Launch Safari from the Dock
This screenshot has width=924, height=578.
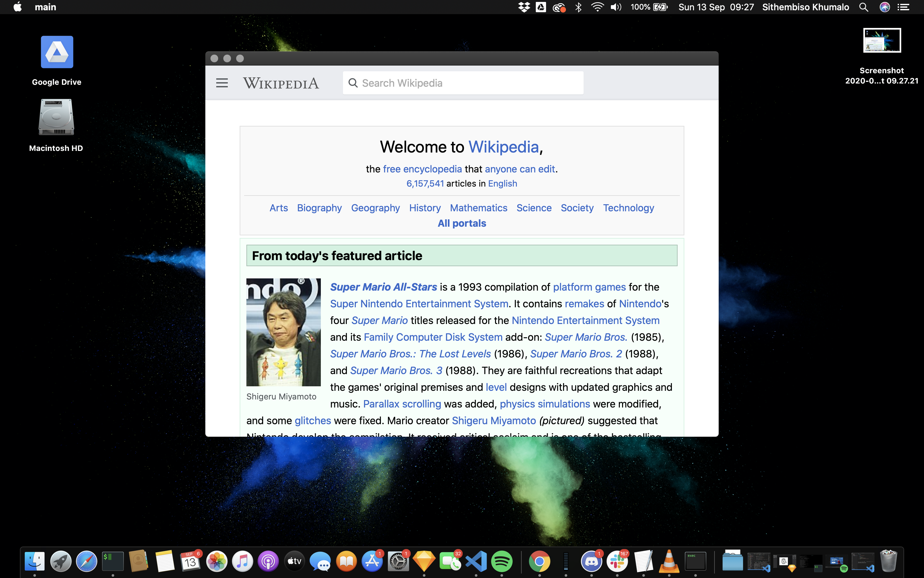pos(87,561)
